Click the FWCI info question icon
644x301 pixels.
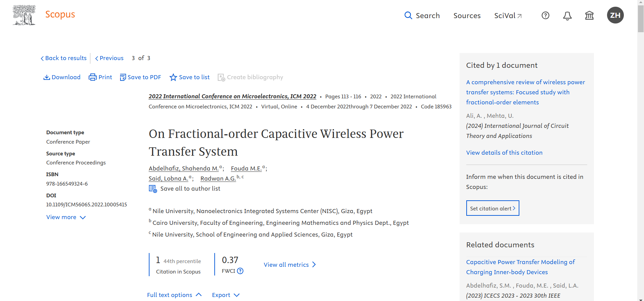pyautogui.click(x=240, y=271)
